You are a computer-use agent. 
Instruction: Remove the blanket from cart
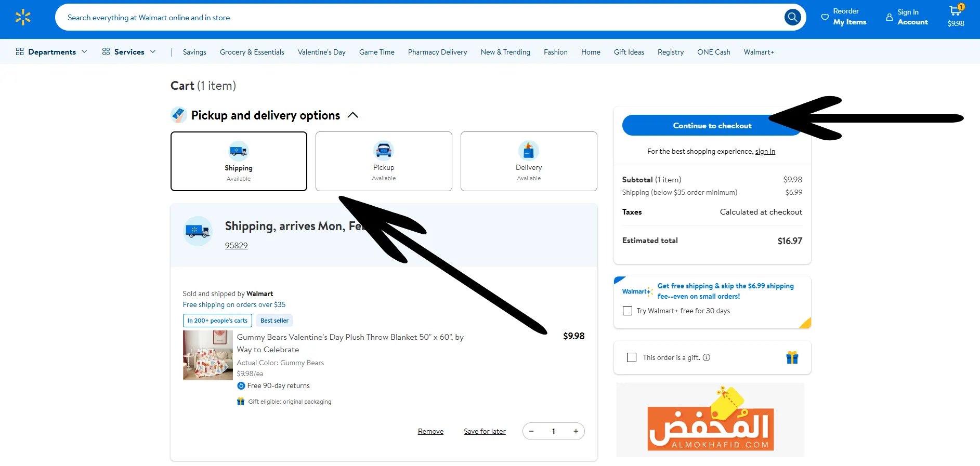tap(430, 431)
